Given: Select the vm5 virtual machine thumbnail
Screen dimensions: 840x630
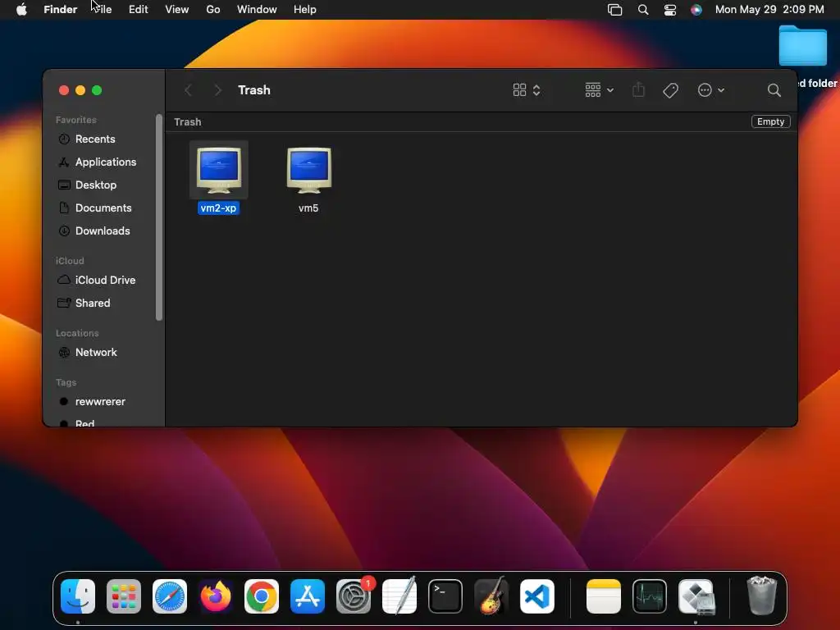Looking at the screenshot, I should point(309,170).
